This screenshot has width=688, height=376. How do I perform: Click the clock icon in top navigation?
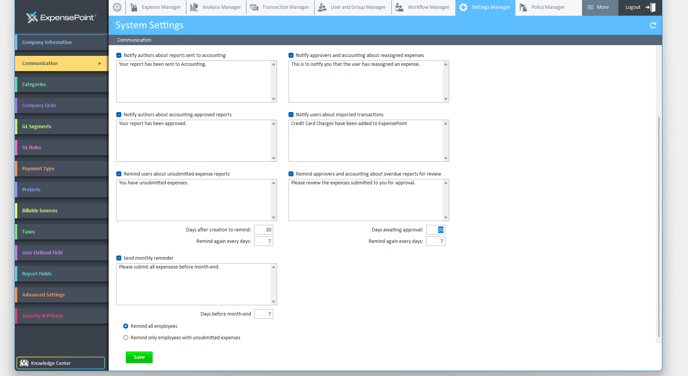pyautogui.click(x=117, y=7)
